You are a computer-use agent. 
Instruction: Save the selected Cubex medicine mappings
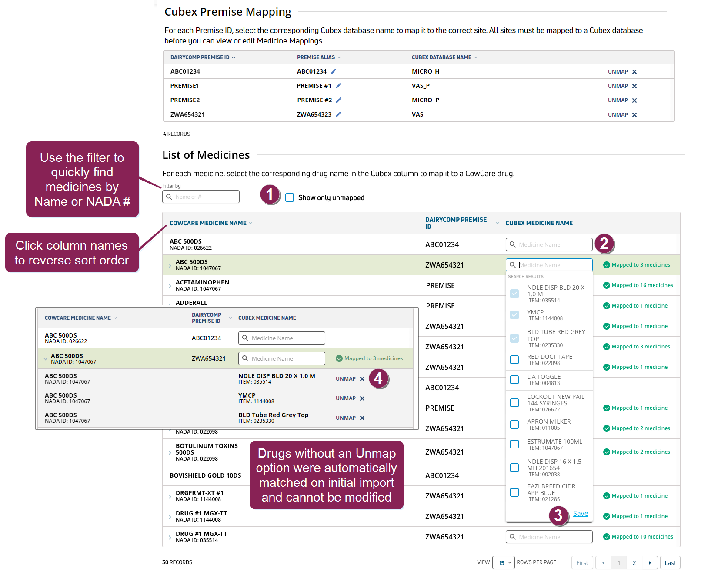tap(580, 513)
